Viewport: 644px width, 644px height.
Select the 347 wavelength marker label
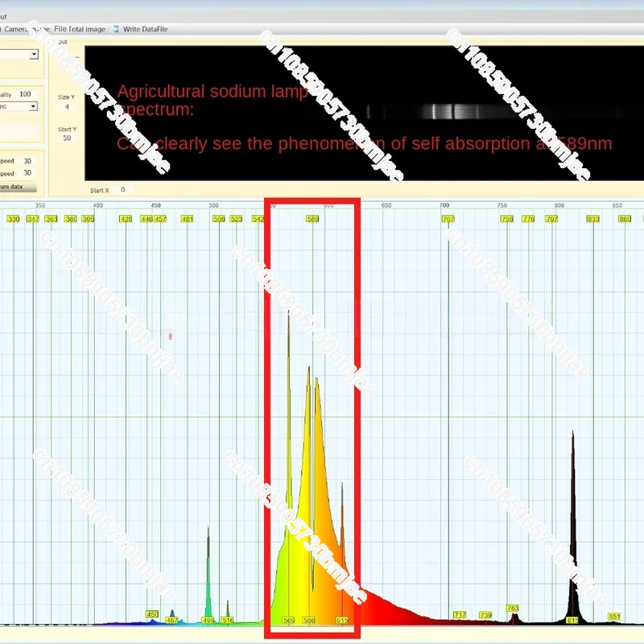(x=33, y=219)
